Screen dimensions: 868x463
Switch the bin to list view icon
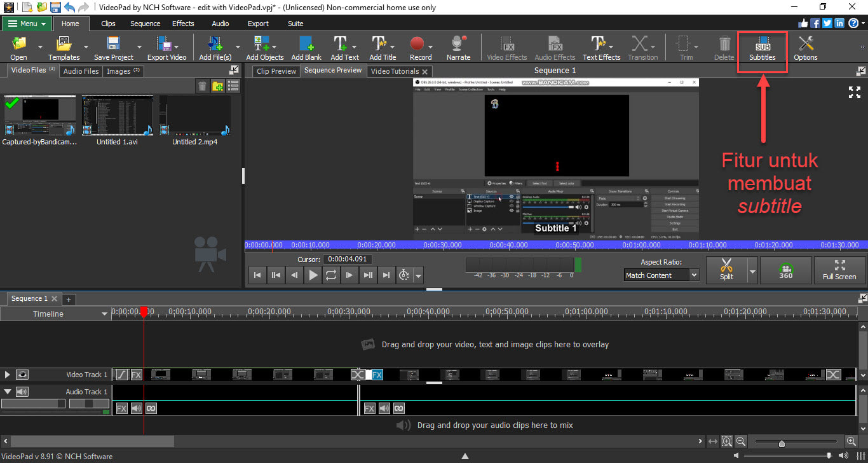233,86
